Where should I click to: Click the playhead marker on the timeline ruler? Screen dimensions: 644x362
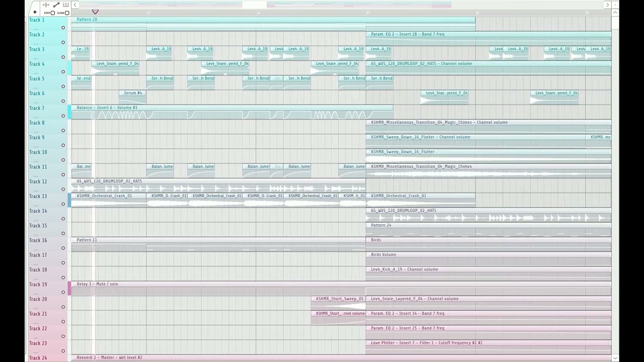tap(95, 12)
